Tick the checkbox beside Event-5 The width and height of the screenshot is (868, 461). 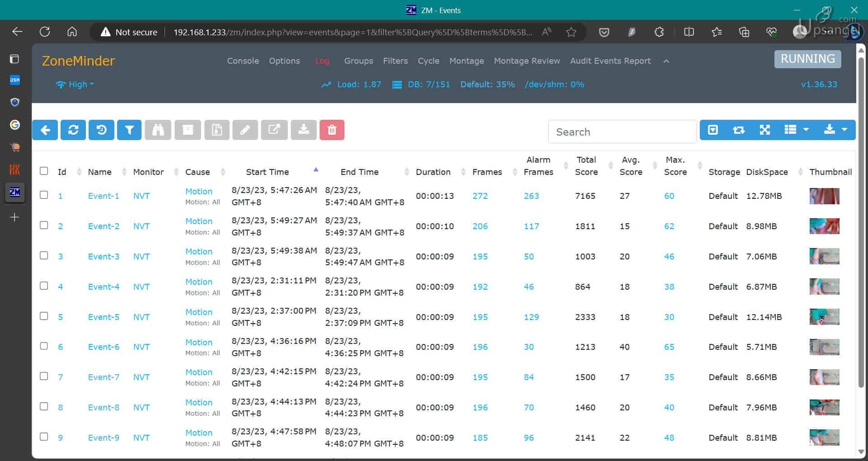pyautogui.click(x=43, y=316)
